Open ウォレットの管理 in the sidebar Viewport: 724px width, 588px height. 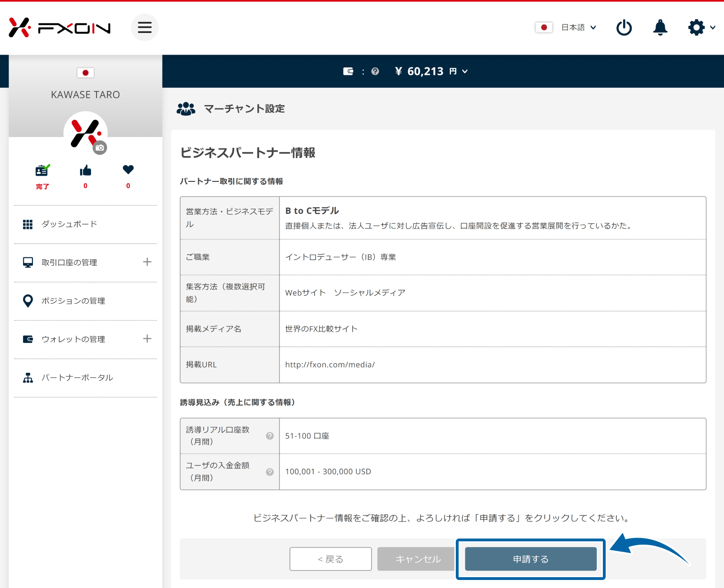tap(85, 339)
